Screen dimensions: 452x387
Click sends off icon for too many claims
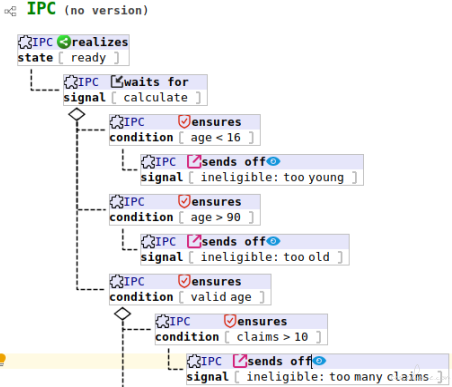click(239, 361)
